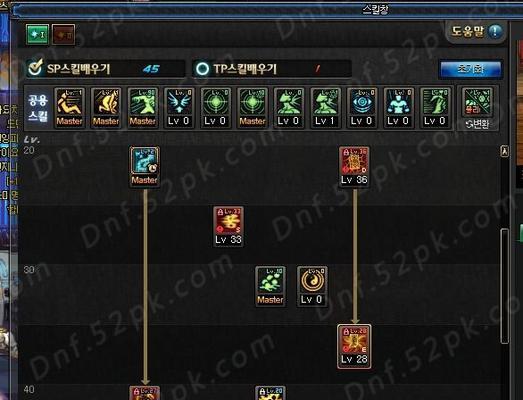Select the Lv 36 red skill icon
523x400 pixels.
[354, 166]
